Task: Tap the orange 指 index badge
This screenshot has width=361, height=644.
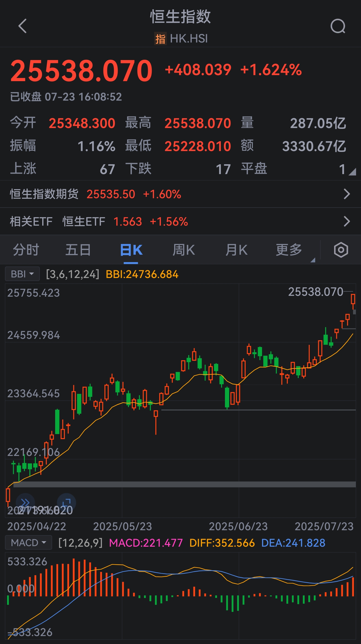Action: tap(160, 39)
